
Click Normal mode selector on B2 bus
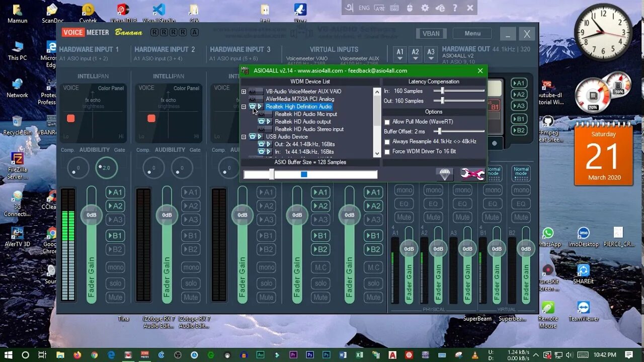click(x=521, y=172)
